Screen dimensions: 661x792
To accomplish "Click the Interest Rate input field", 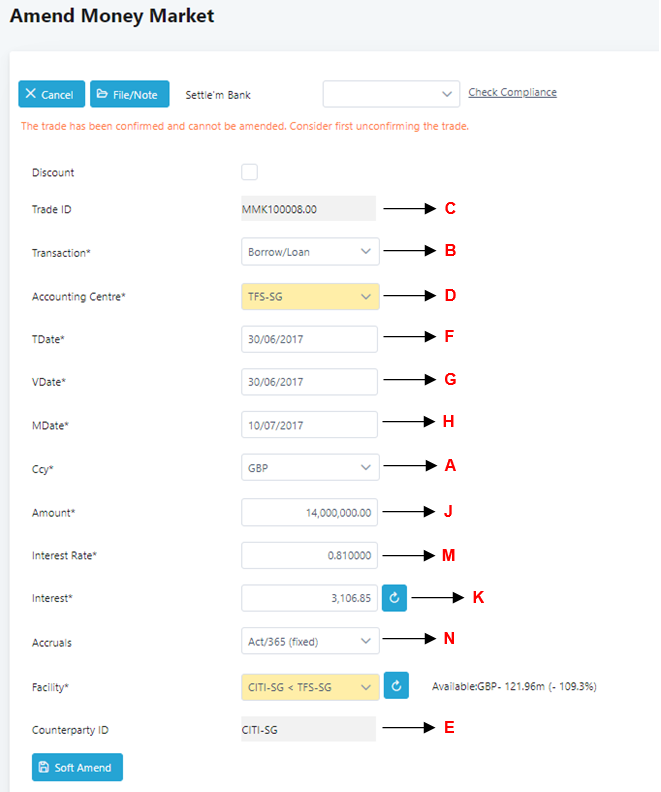I will (309, 555).
